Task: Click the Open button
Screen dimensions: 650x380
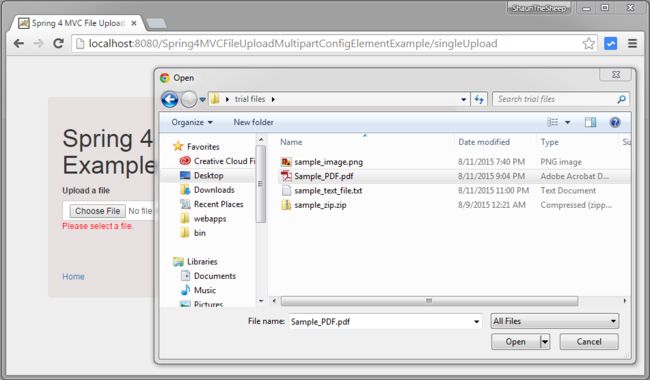Action: [x=516, y=342]
